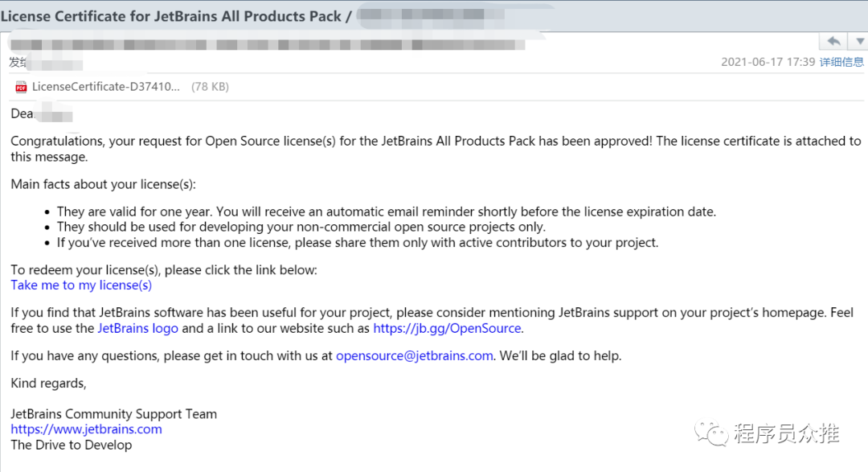The image size is (868, 472).
Task: Click the reply arrow icon
Action: (833, 41)
